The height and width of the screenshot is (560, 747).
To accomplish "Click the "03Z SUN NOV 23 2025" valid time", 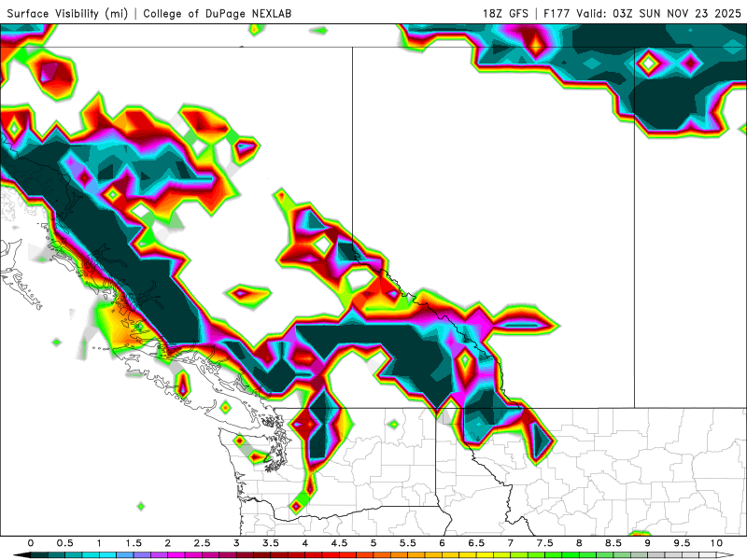I will tap(677, 13).
